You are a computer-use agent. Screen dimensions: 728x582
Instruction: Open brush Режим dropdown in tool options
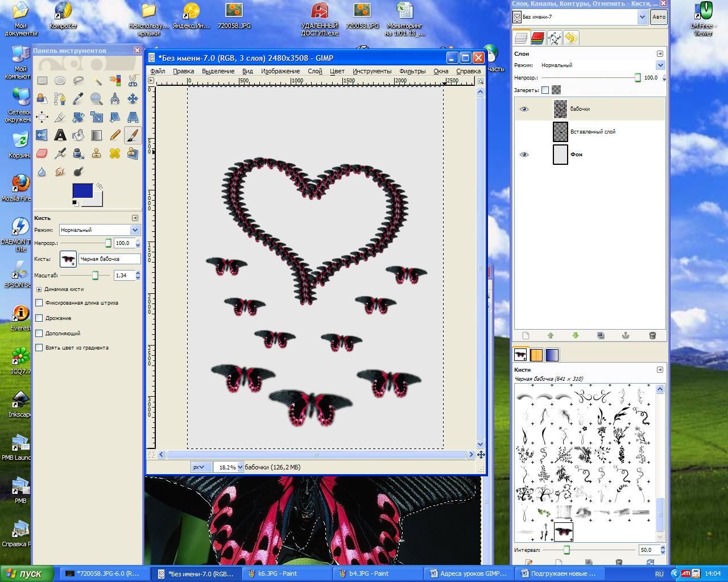(x=99, y=230)
